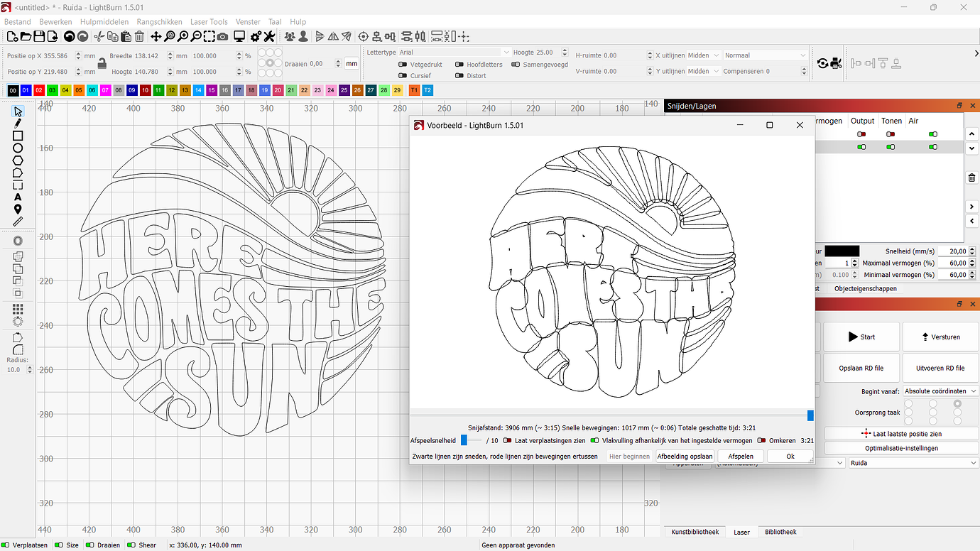Toggle the Vetgedrukt (bold) switch
The height and width of the screenshot is (551, 980).
403,65
